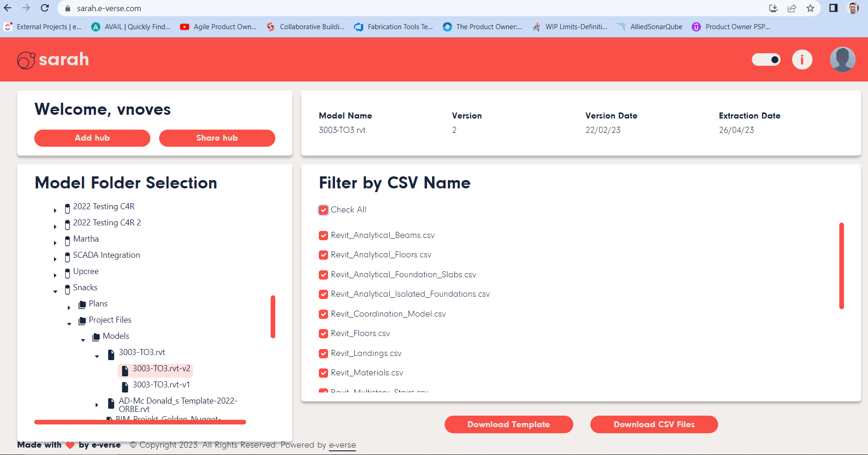
Task: Click the SCADA Integration hub icon
Action: tap(68, 256)
